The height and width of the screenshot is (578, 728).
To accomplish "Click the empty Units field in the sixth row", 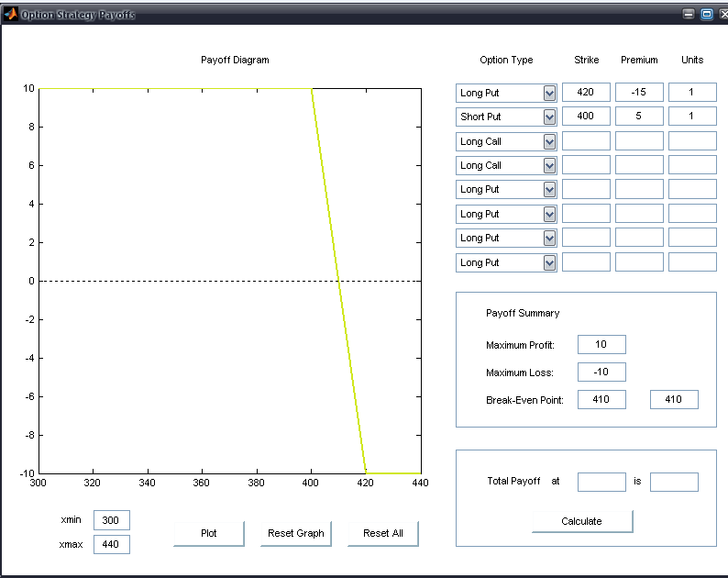I will click(x=692, y=213).
